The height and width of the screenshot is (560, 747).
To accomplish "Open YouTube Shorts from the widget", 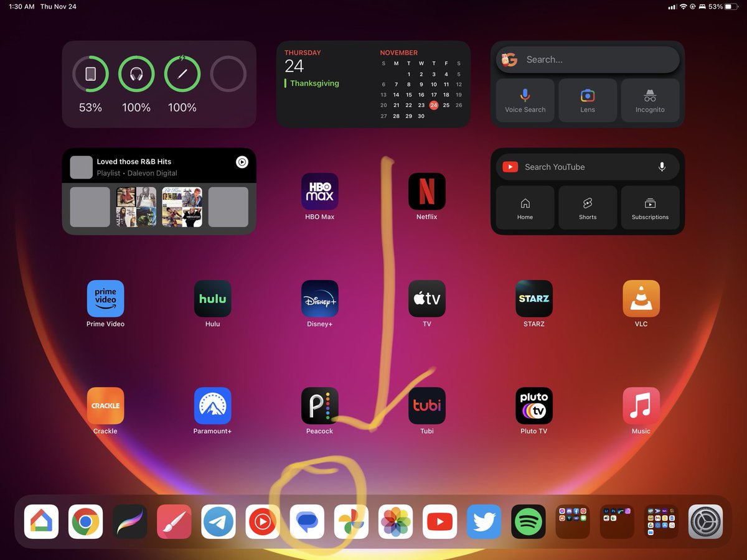I will pos(588,208).
